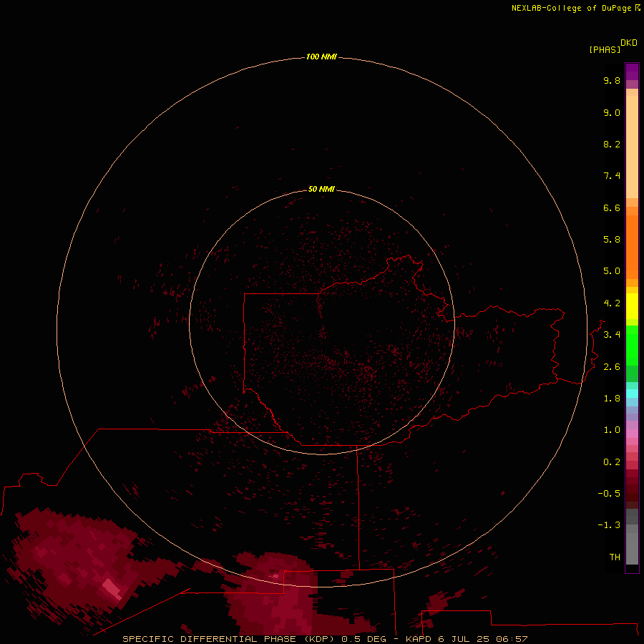This screenshot has width=644, height=644.
Task: Click the 5.8 value on the color scale
Action: coord(612,240)
